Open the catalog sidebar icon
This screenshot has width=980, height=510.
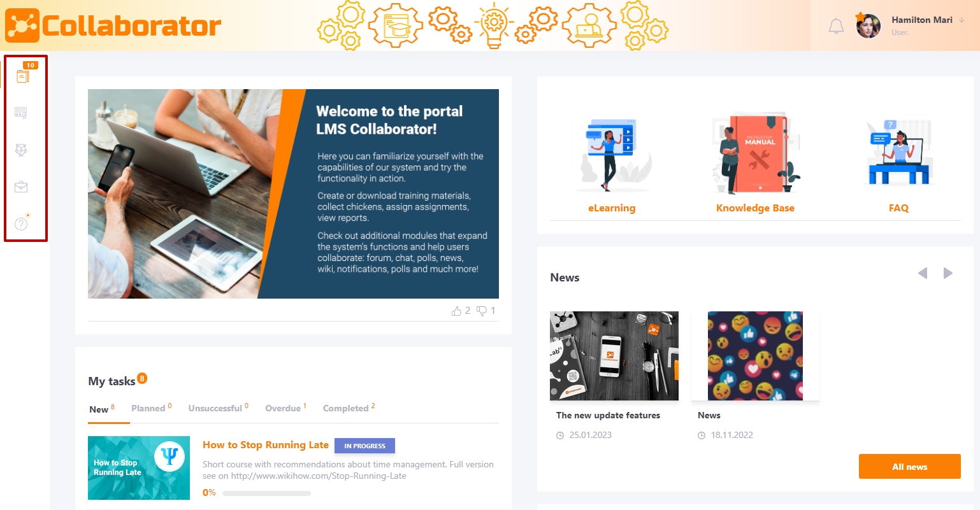(x=21, y=113)
